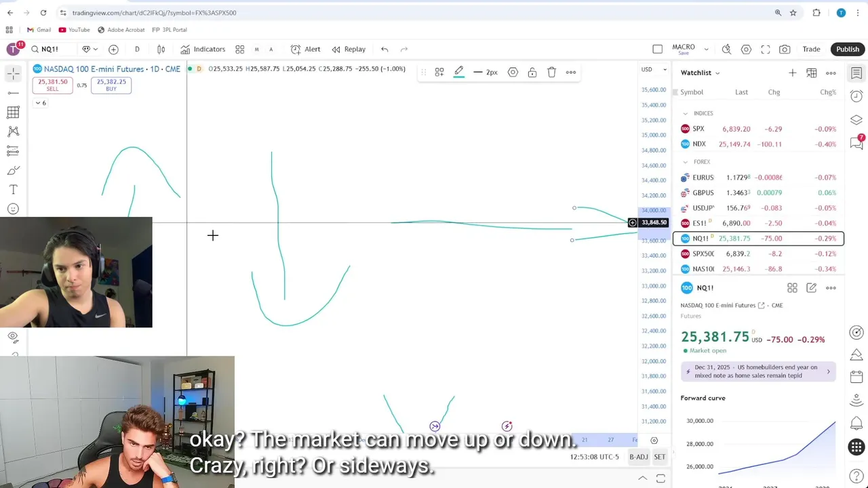The width and height of the screenshot is (868, 488).
Task: Collapse the INDICES watchlist section
Action: (x=685, y=113)
